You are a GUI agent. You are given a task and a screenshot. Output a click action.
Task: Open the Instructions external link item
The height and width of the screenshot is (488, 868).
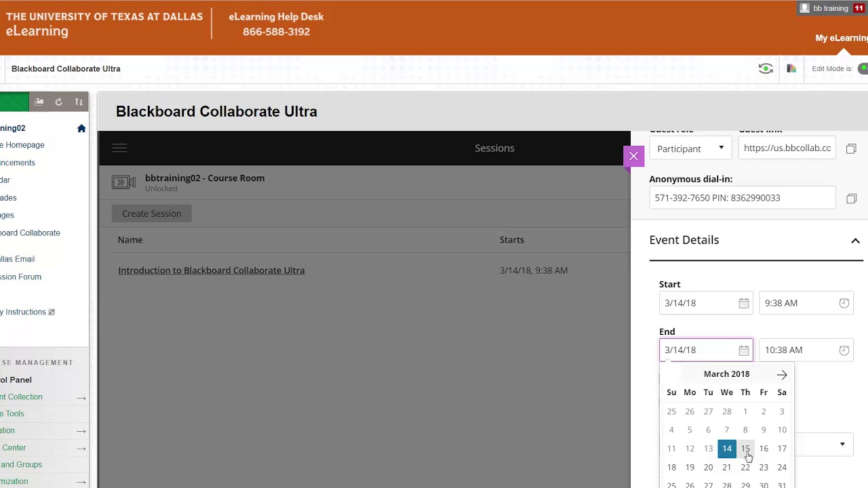click(x=27, y=312)
